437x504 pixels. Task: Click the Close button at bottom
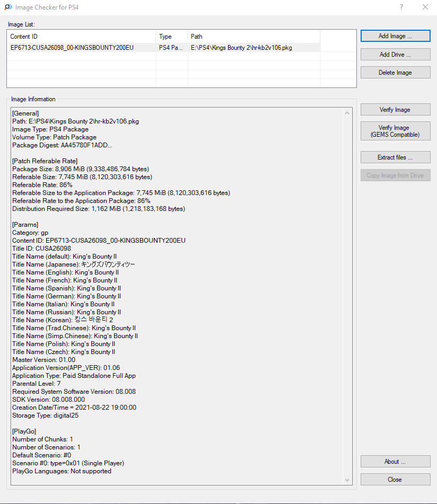pyautogui.click(x=395, y=479)
